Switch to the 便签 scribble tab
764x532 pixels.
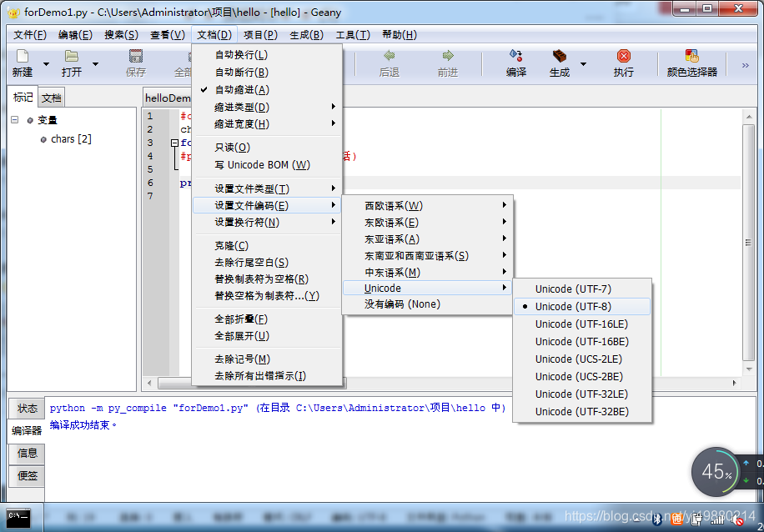[x=27, y=475]
